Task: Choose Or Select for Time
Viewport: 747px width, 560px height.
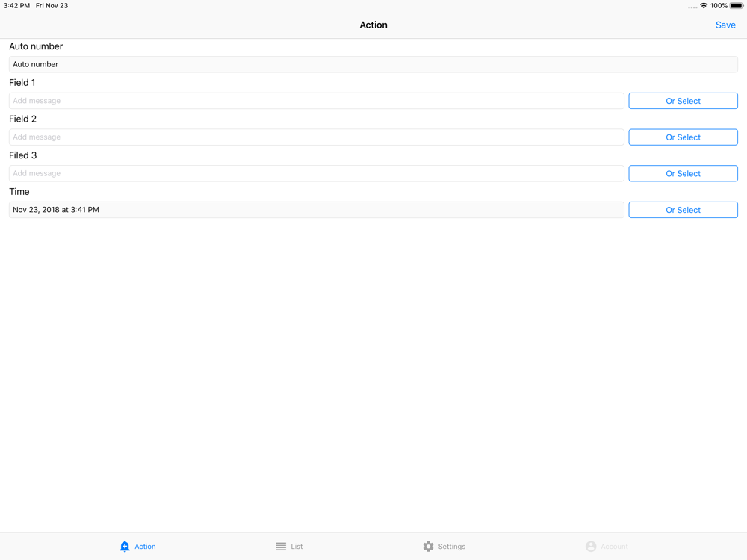Action: tap(683, 210)
